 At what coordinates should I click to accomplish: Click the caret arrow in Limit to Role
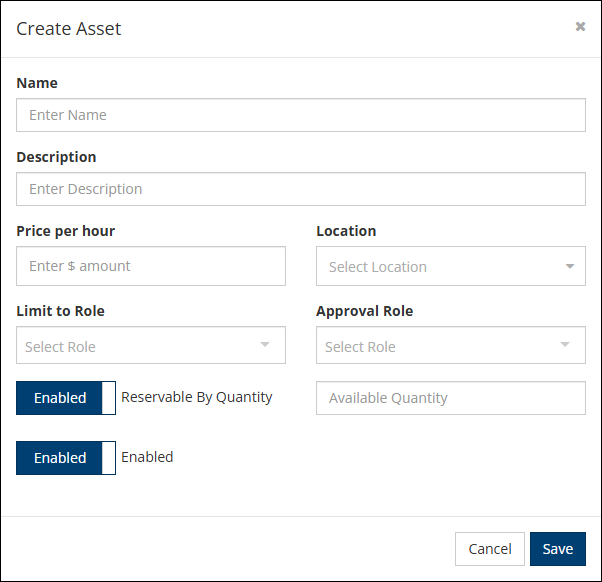pos(265,345)
